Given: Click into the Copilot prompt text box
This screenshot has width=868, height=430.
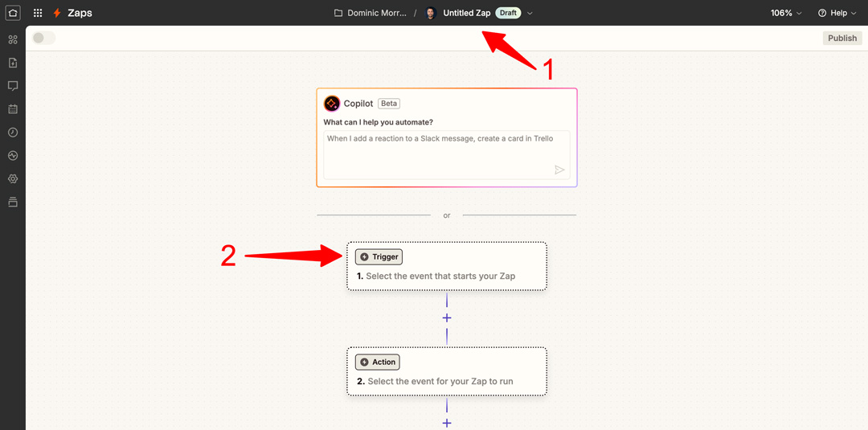Looking at the screenshot, I should pos(446,155).
